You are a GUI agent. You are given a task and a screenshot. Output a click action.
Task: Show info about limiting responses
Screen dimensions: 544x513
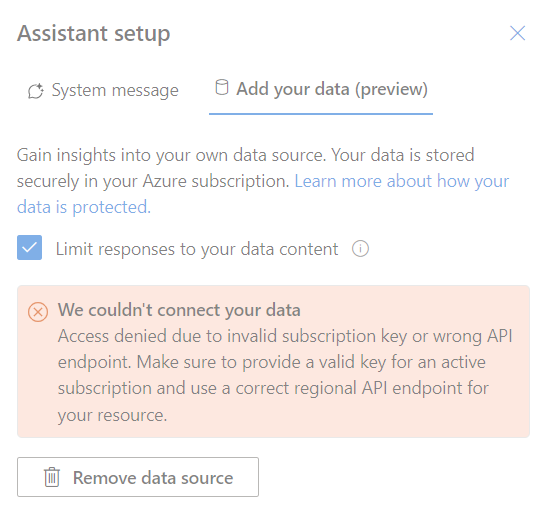(x=360, y=249)
